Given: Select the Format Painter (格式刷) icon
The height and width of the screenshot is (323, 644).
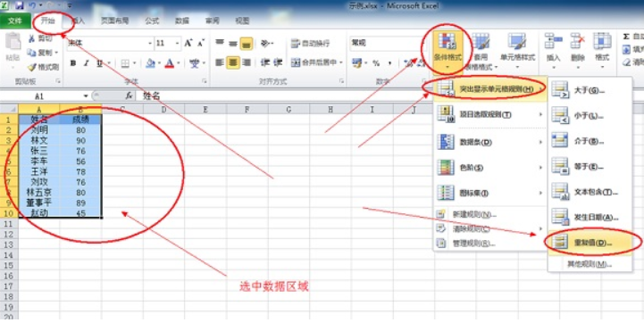Looking at the screenshot, I should (x=43, y=67).
